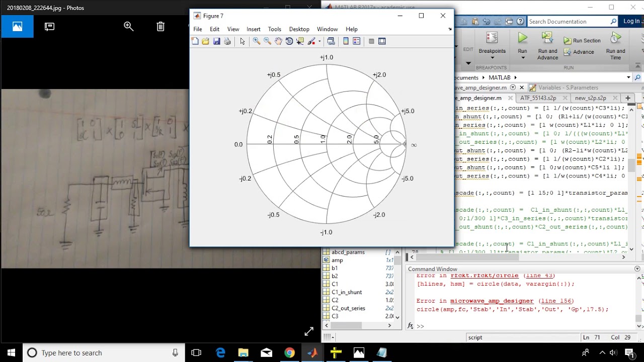Open the current folder path dropdown
Image resolution: width=644 pixels, height=362 pixels.
(x=628, y=77)
